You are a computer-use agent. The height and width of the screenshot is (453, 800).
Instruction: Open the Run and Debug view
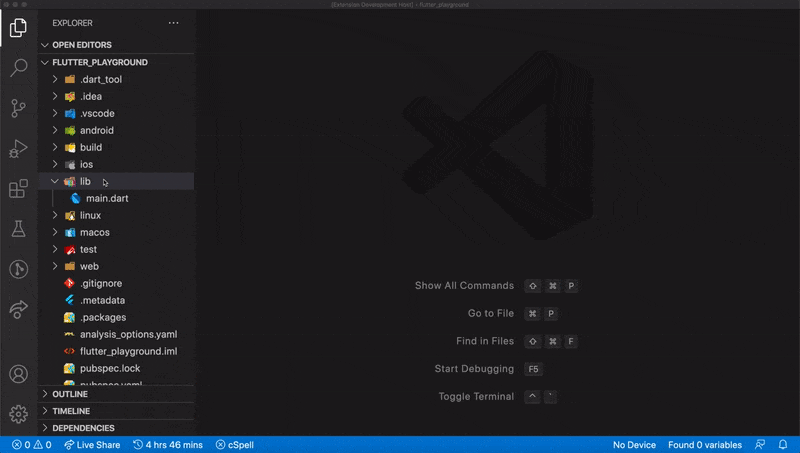point(18,148)
